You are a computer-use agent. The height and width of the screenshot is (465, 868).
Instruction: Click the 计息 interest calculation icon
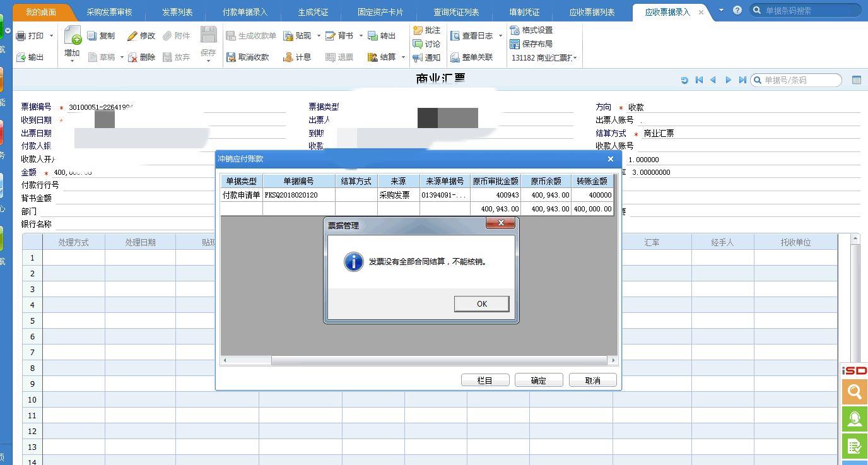coord(288,57)
